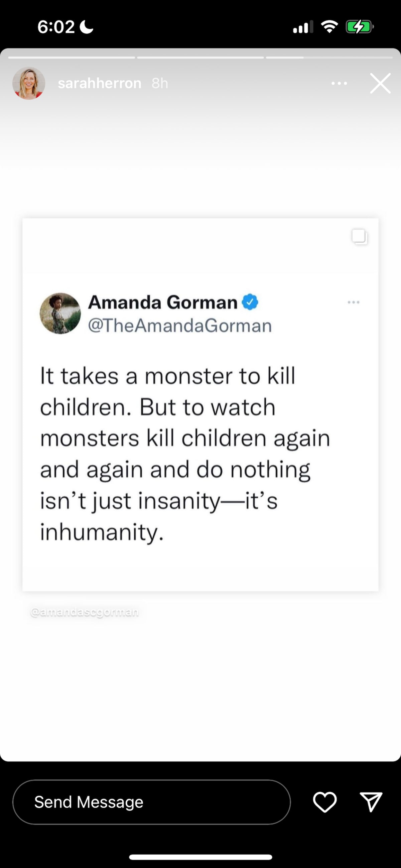Viewport: 401px width, 868px height.
Task: Tap the blue verified badge
Action: click(250, 302)
